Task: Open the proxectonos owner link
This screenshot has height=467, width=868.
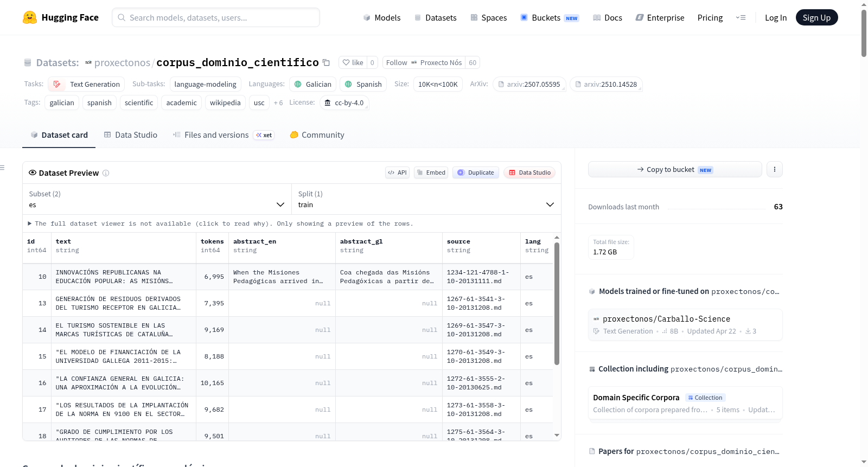Action: click(122, 62)
